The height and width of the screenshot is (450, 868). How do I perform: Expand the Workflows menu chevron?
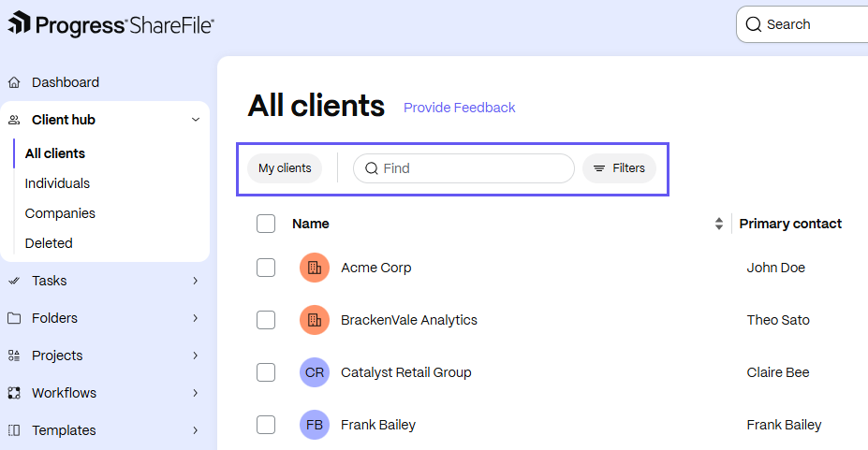point(196,393)
